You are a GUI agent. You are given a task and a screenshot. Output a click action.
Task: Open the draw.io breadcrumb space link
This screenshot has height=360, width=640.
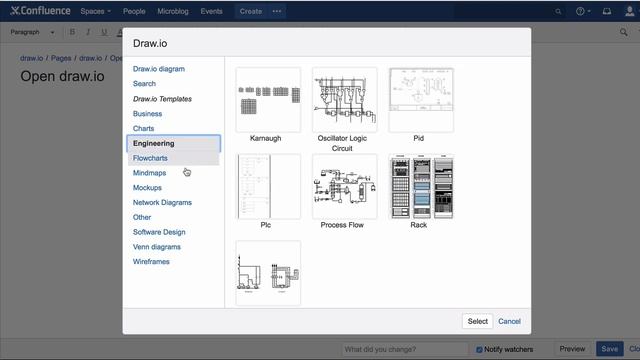[31, 58]
